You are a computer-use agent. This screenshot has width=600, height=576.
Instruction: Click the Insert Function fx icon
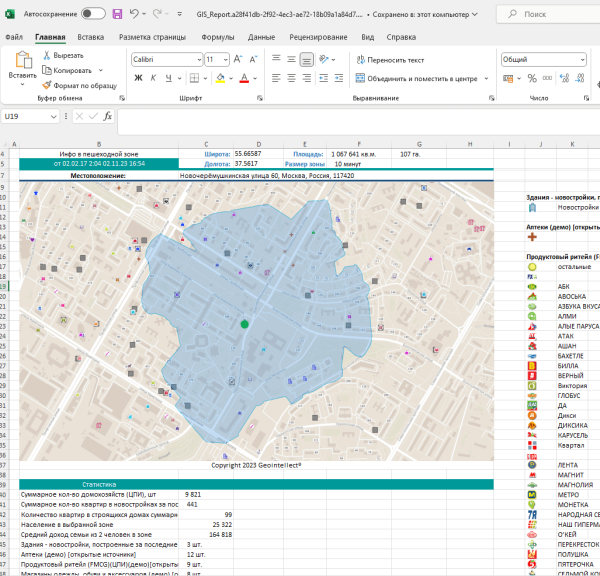tap(106, 117)
